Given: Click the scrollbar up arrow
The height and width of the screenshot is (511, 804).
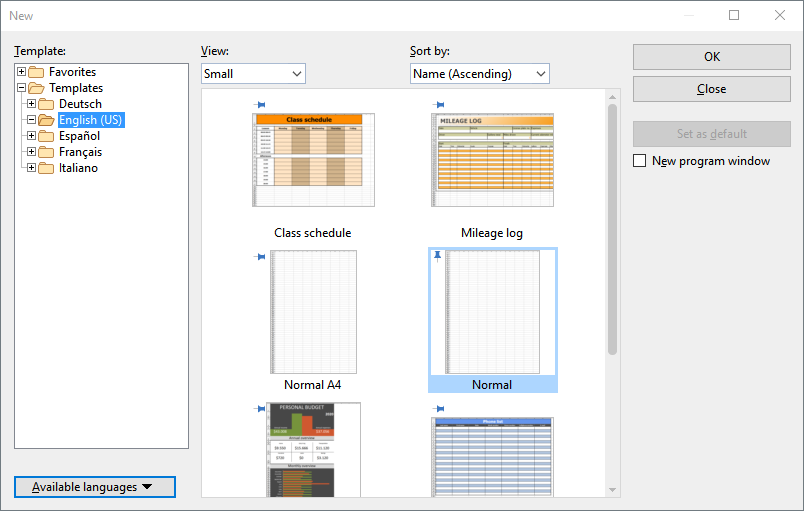Looking at the screenshot, I should 612,96.
